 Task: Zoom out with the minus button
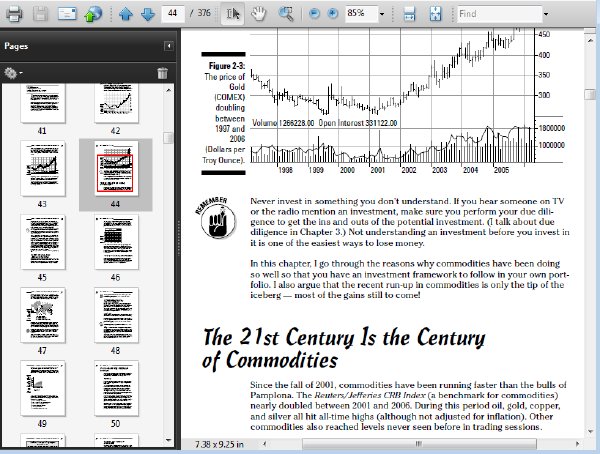tap(314, 14)
